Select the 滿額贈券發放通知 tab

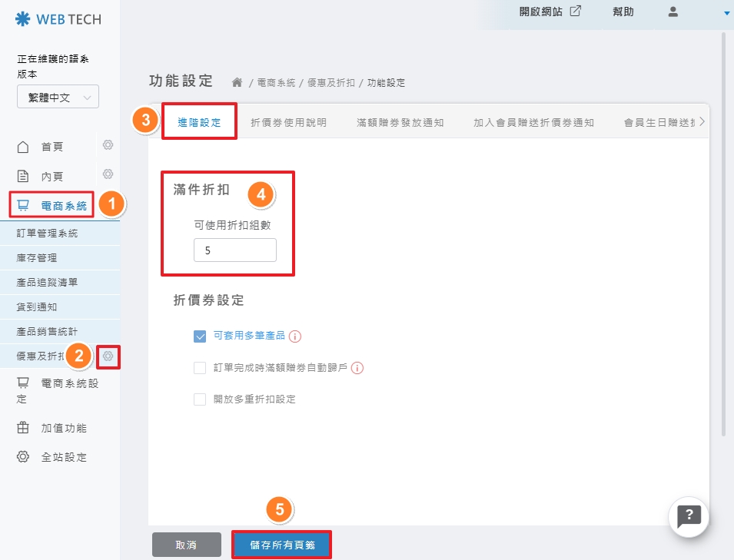400,123
